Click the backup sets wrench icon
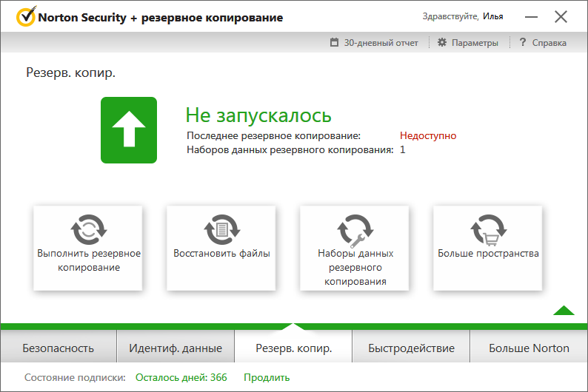This screenshot has width=588, height=392. 355,231
